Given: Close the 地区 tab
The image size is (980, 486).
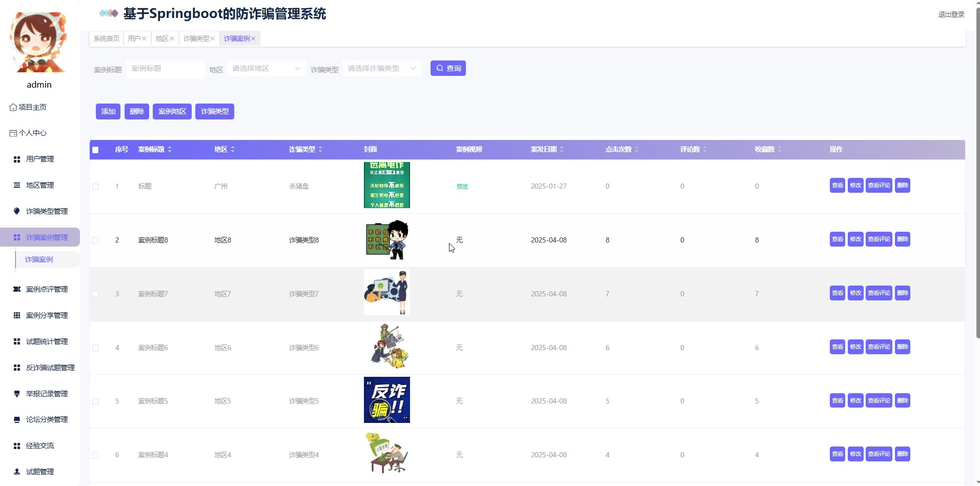Looking at the screenshot, I should pyautogui.click(x=172, y=38).
